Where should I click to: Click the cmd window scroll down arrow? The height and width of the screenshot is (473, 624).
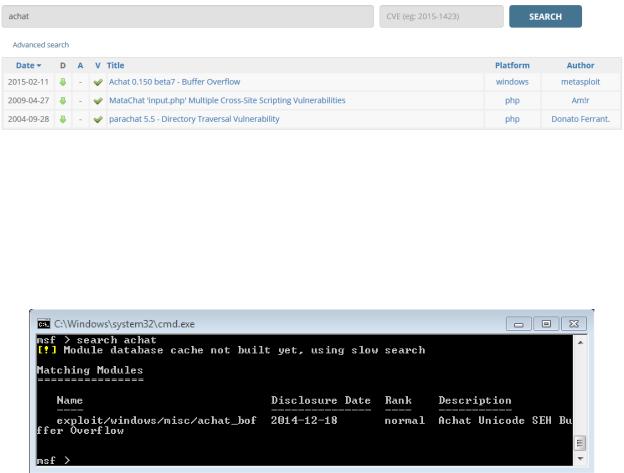580,459
